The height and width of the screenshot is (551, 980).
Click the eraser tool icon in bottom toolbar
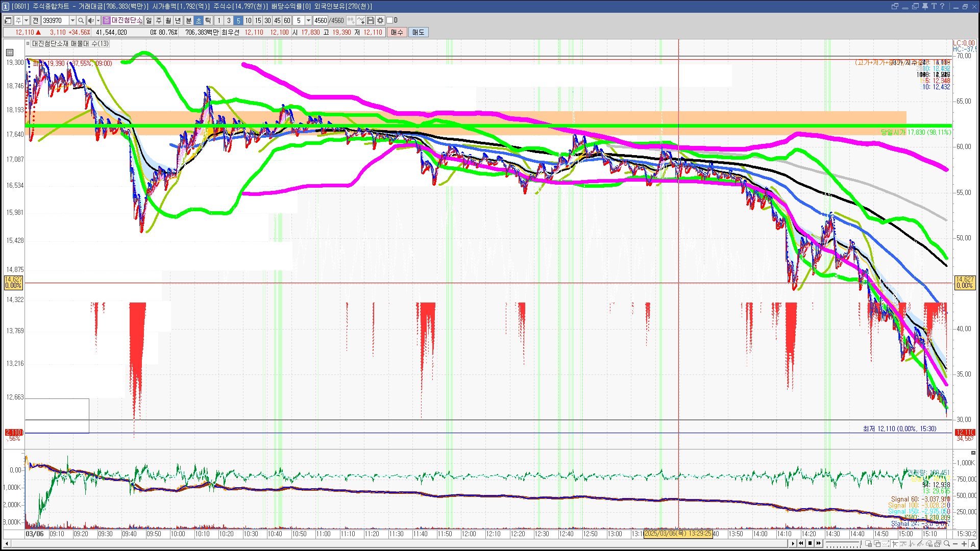coord(929,543)
